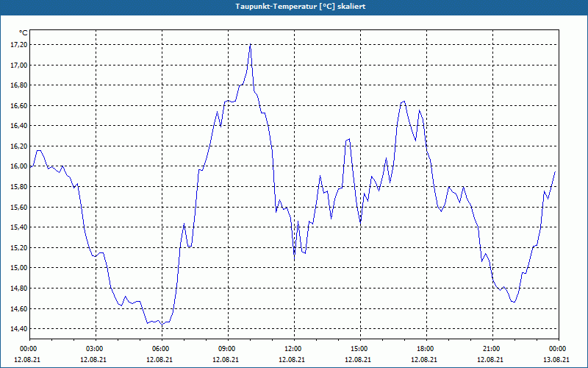
Task: Select the 17,20 y-axis value
Action: tap(20, 45)
